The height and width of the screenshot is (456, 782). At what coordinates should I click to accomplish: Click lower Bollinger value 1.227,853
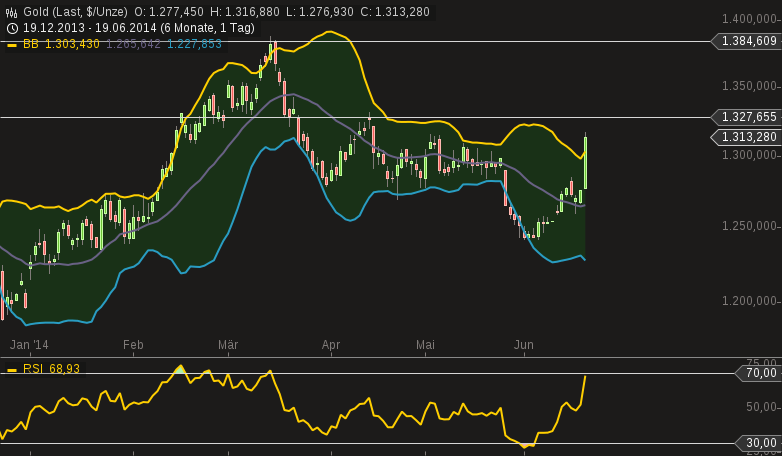[x=194, y=44]
